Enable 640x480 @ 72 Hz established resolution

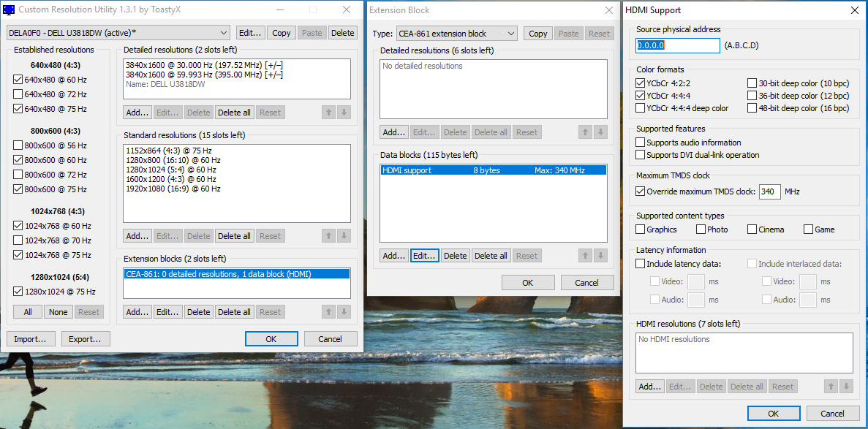click(18, 94)
